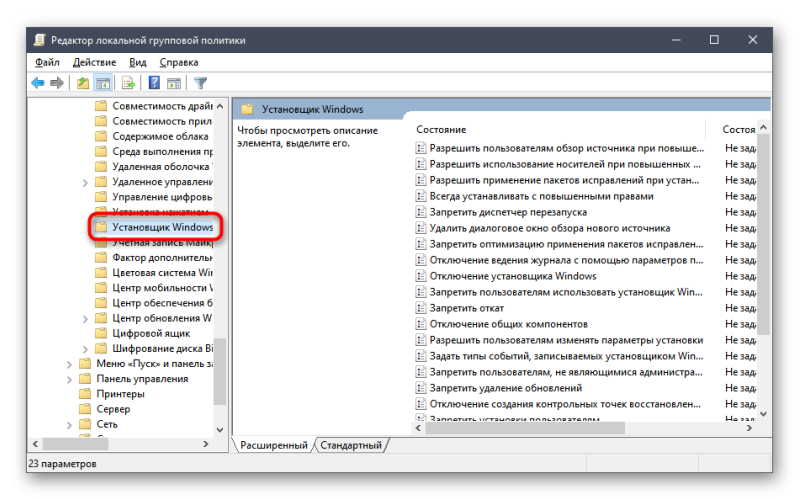Viewport: 800px width, 500px height.
Task: Select 'Среда выполнения' tree folder
Action: [x=162, y=152]
